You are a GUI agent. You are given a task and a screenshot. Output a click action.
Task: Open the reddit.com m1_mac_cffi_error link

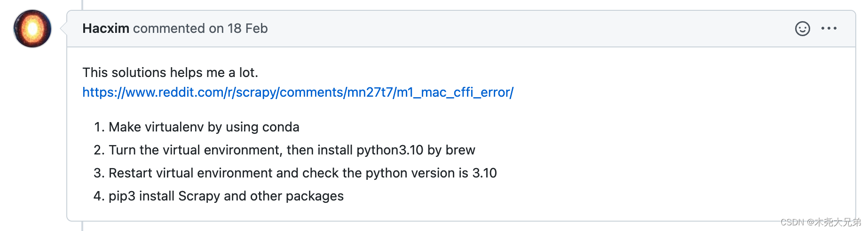[x=298, y=92]
